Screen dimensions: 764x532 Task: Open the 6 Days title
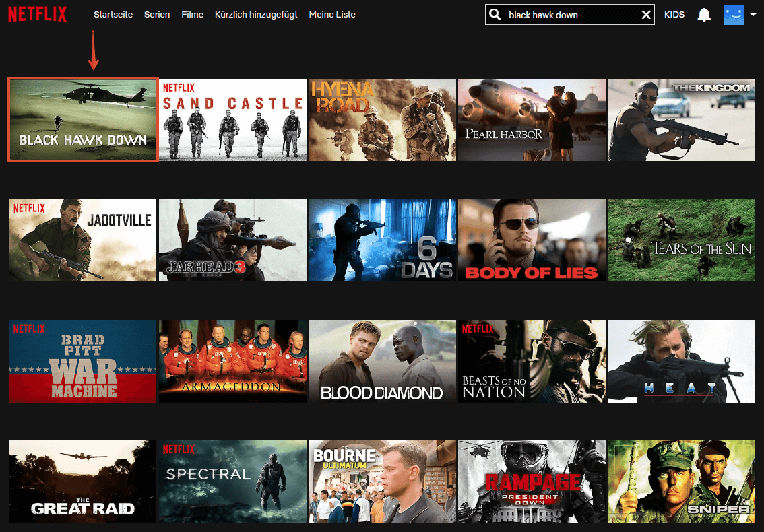[x=382, y=240]
